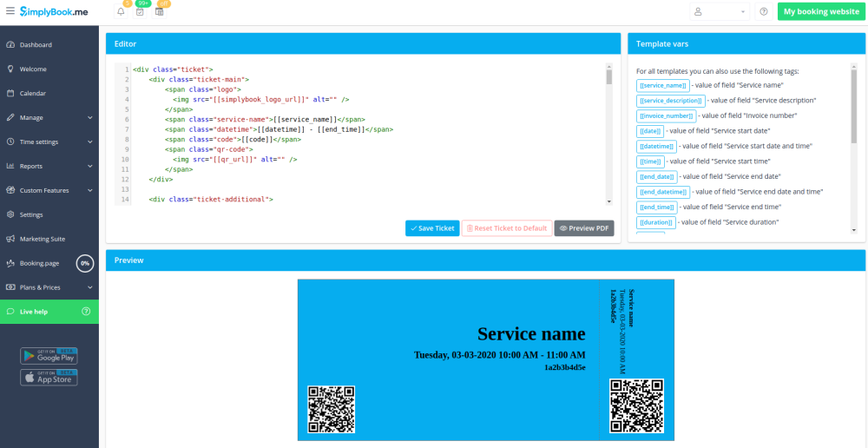Image resolution: width=868 pixels, height=448 pixels.
Task: Insert the [[service_name]] template tag
Action: [664, 85]
